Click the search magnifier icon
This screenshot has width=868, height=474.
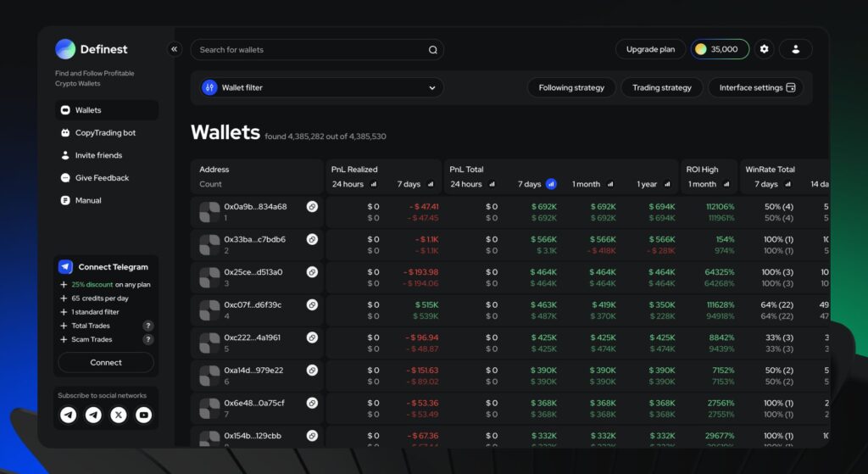pos(433,50)
